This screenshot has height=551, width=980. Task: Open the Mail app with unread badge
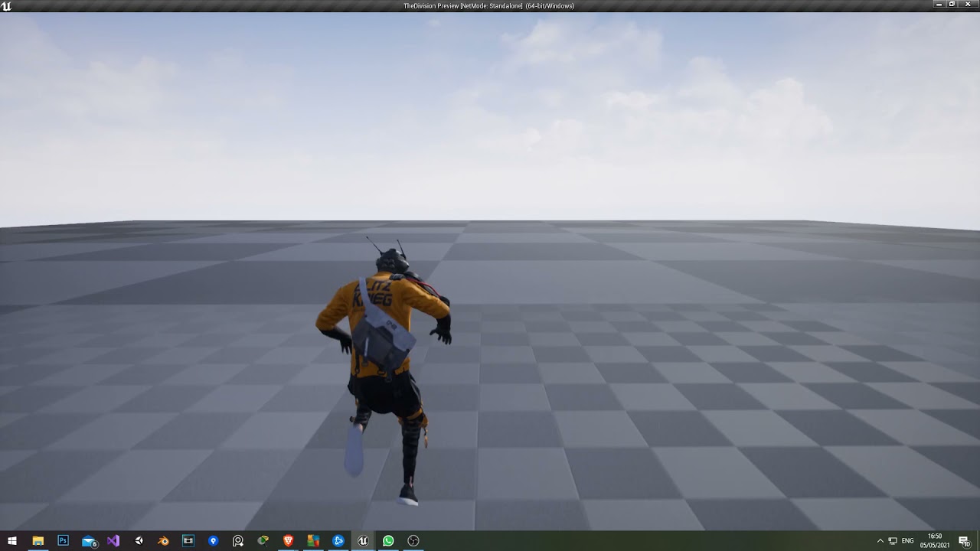(x=89, y=541)
